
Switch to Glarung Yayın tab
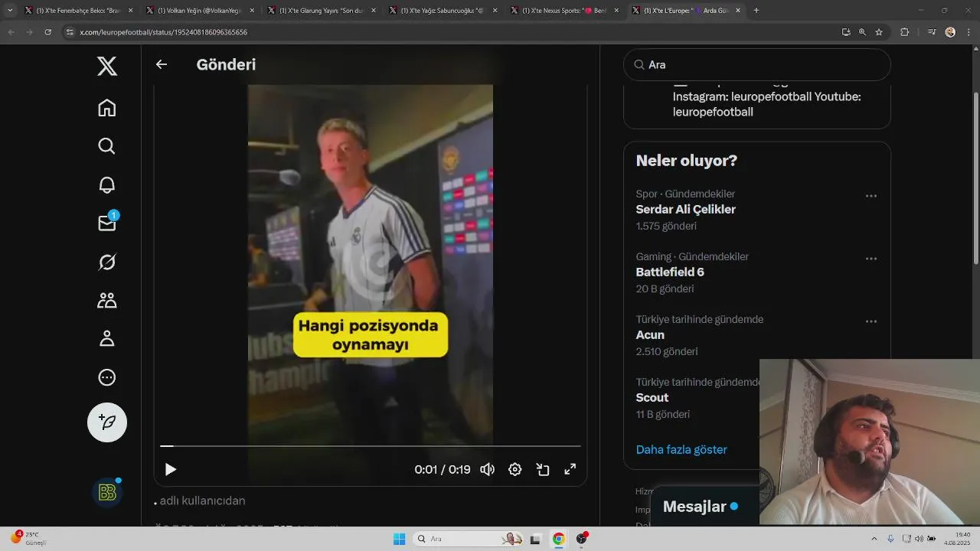(321, 11)
